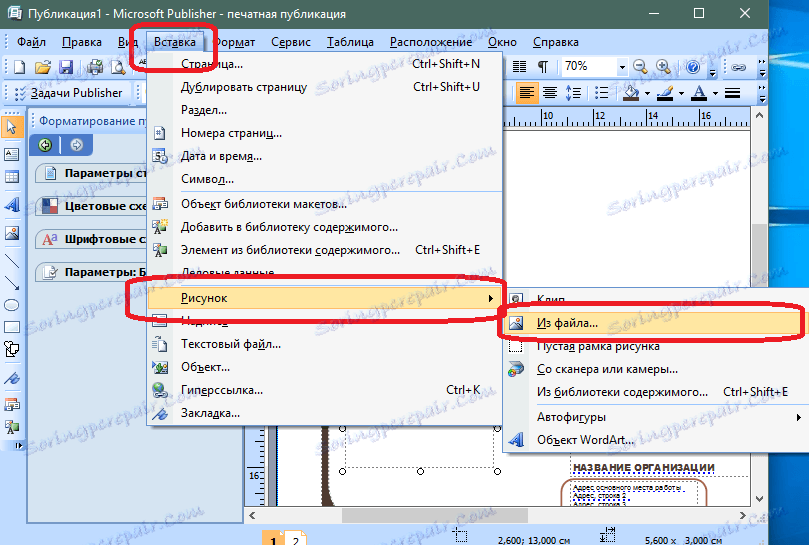Select the WordArt tool in left toolbar
The image size is (809, 545).
coord(11,205)
